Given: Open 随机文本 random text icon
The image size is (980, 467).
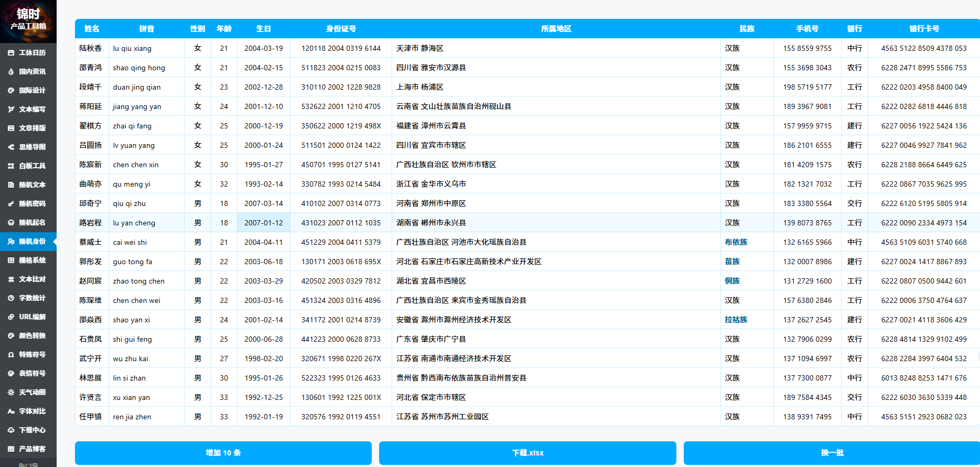Looking at the screenshot, I should (x=11, y=185).
